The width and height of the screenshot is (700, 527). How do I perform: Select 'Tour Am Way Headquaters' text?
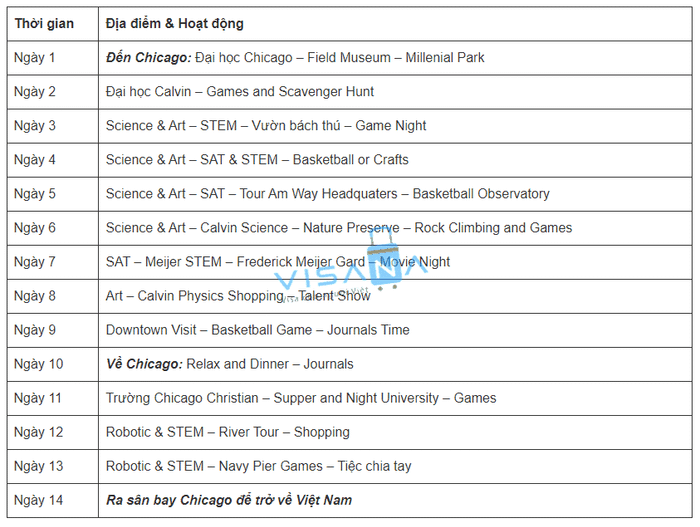tap(318, 194)
